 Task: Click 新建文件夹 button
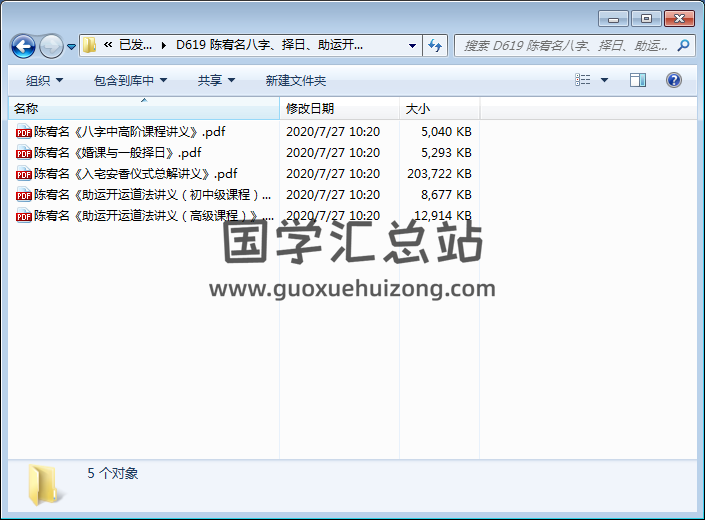pyautogui.click(x=296, y=80)
